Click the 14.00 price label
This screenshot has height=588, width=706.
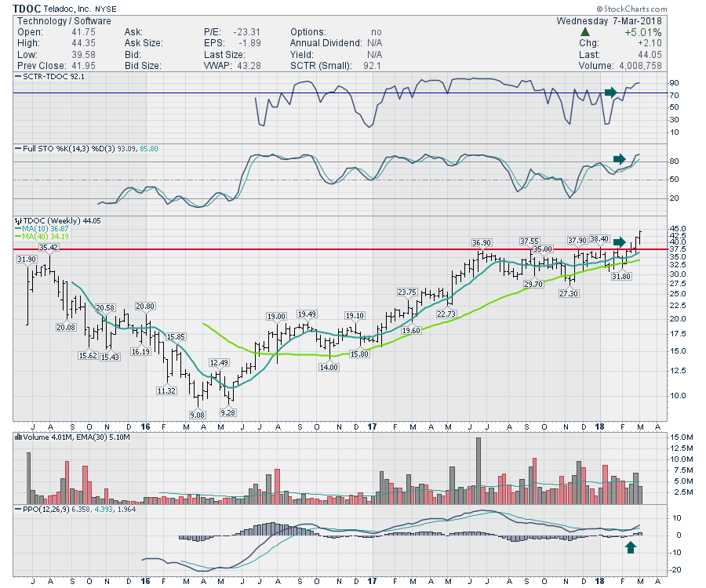pos(329,367)
